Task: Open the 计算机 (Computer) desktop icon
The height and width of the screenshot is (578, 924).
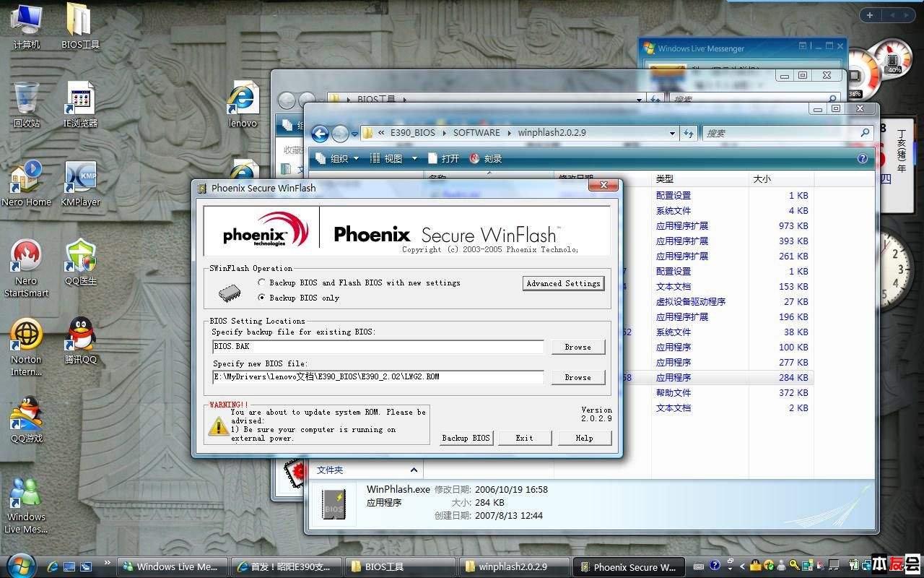Action: (x=27, y=27)
